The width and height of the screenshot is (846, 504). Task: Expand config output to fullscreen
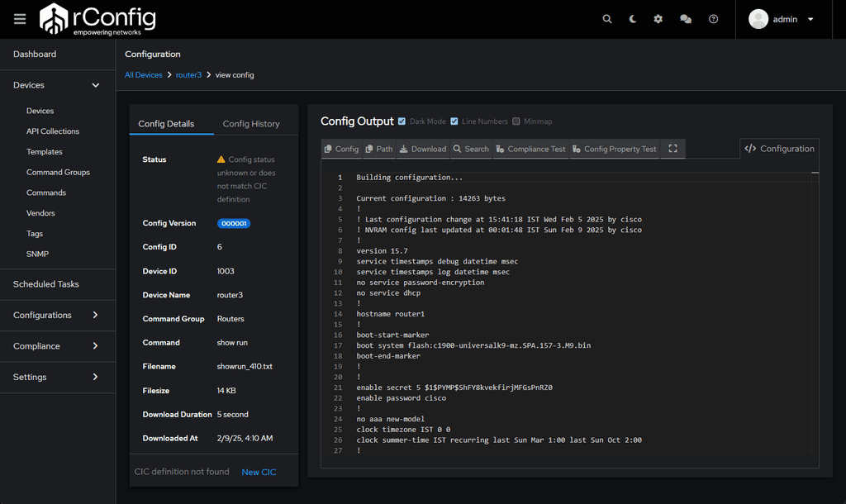[x=673, y=149]
